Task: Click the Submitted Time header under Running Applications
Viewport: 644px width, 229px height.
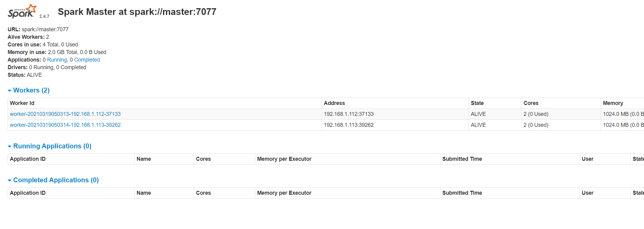Action: [462, 159]
